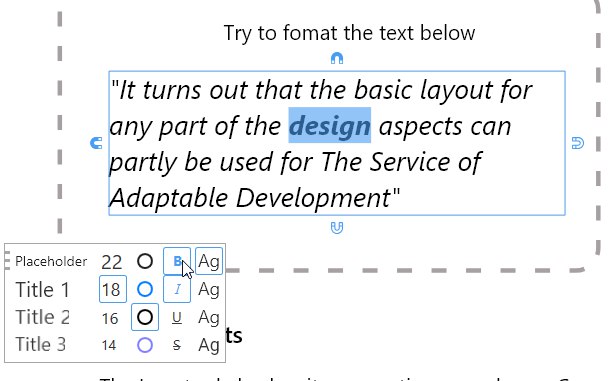The height and width of the screenshot is (381, 612).
Task: Toggle the Underline formatting button
Action: point(177,317)
